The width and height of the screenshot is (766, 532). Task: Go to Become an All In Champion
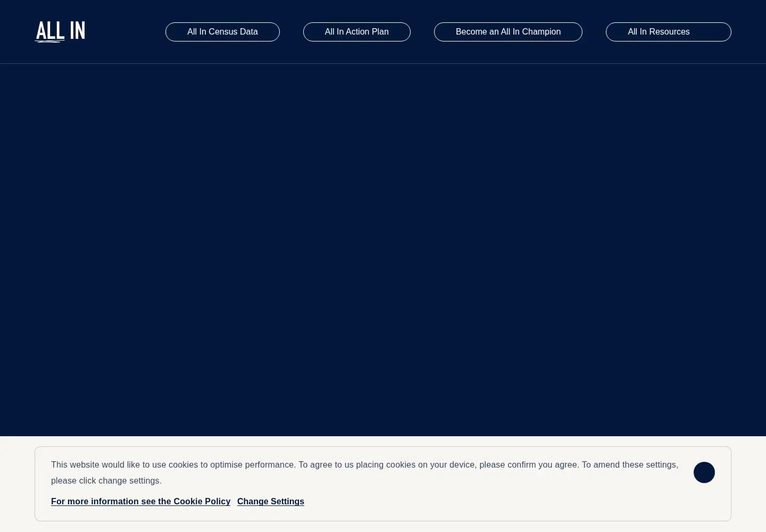click(x=508, y=32)
